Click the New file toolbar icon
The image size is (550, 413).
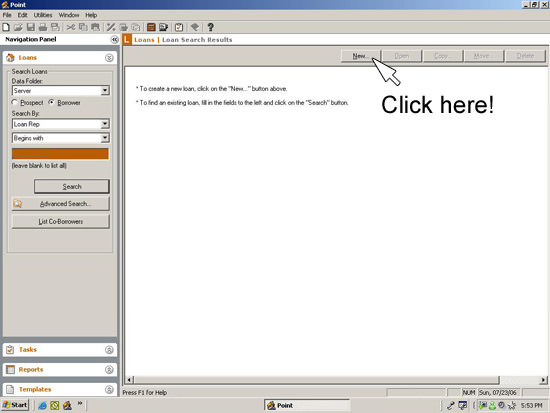6,27
